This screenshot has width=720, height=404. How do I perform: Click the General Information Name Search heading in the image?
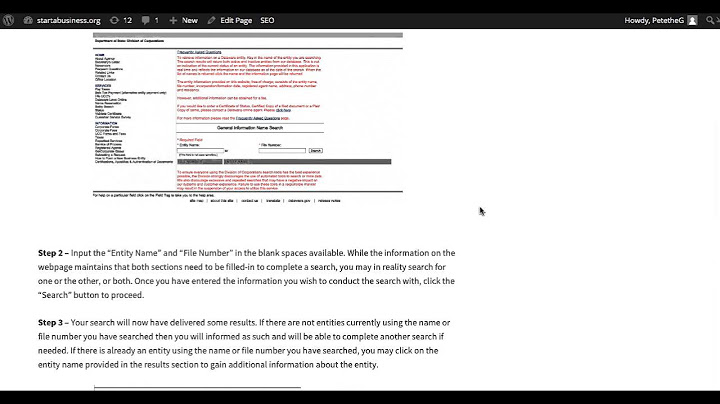click(x=250, y=128)
